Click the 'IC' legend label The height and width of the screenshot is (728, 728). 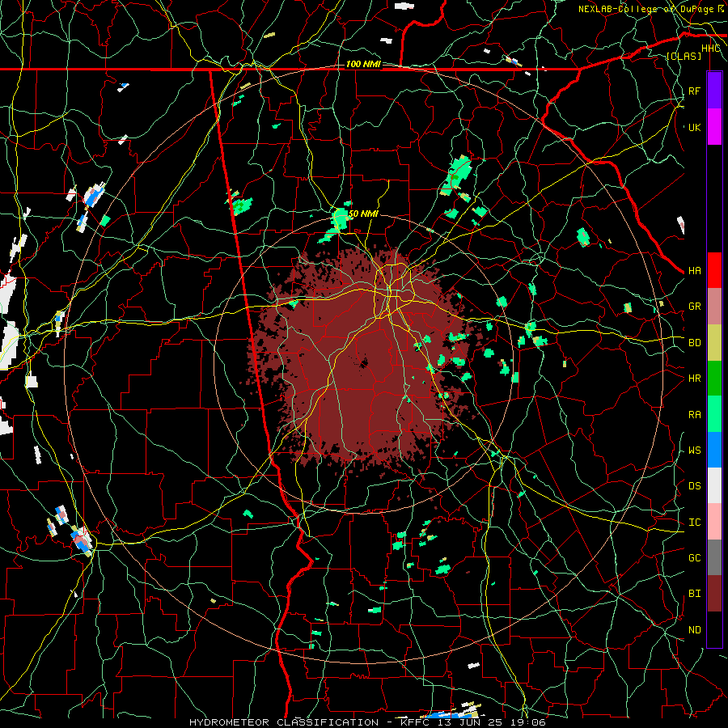694,523
